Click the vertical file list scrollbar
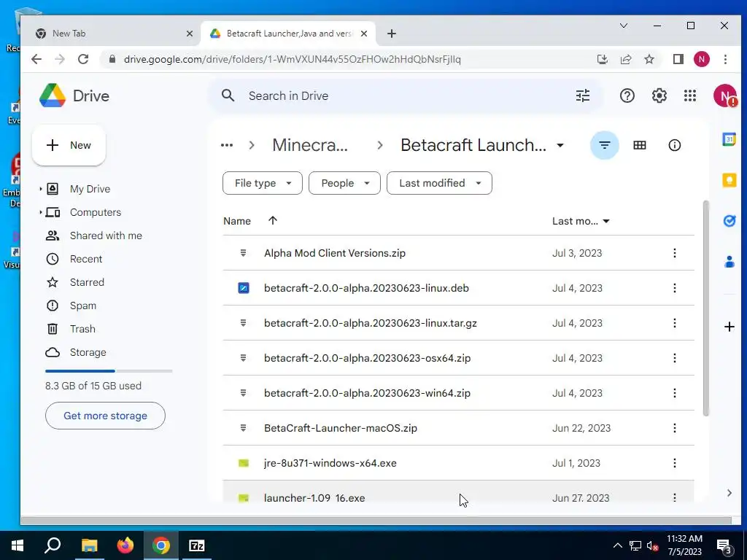Viewport: 747px width, 560px height. tap(705, 308)
